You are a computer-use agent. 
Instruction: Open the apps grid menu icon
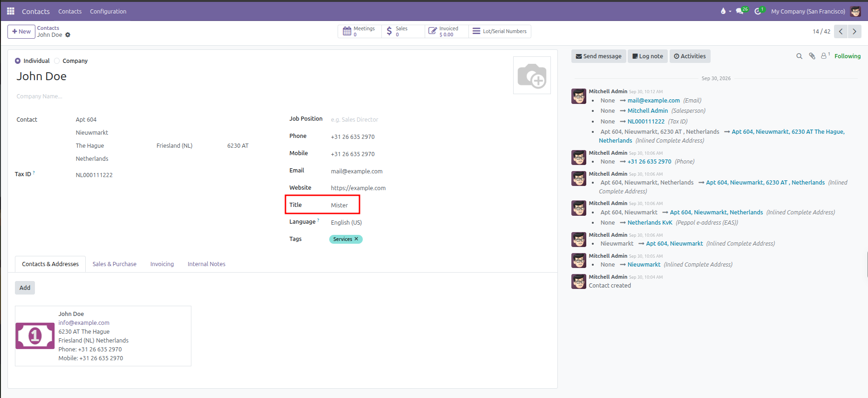click(11, 11)
